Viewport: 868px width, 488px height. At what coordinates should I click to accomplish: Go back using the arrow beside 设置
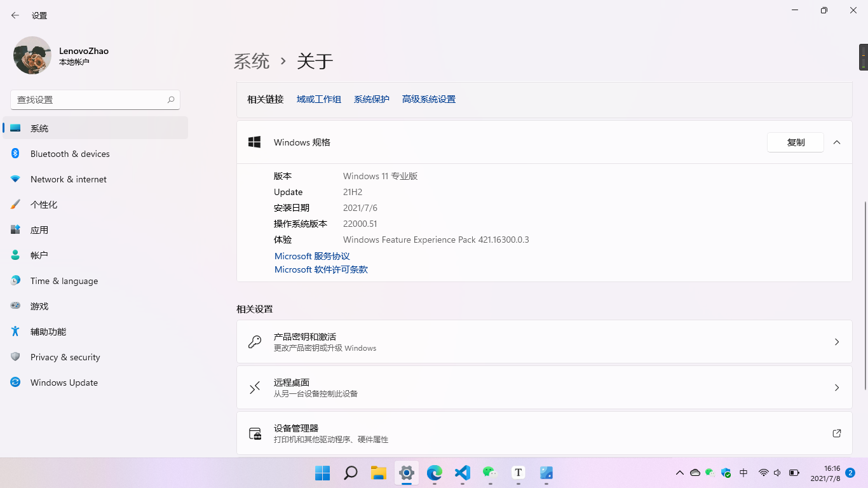[x=15, y=15]
